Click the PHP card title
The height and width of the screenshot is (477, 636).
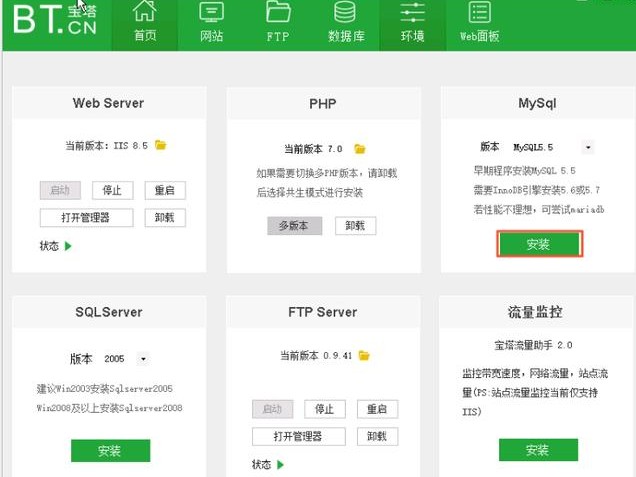click(322, 104)
